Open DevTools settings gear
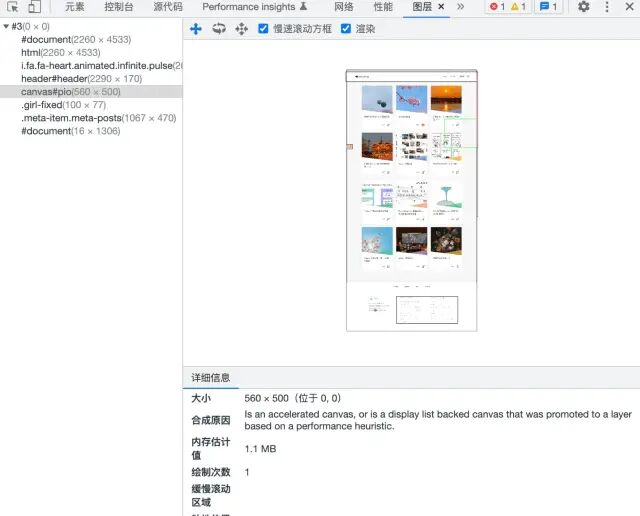 (x=584, y=7)
